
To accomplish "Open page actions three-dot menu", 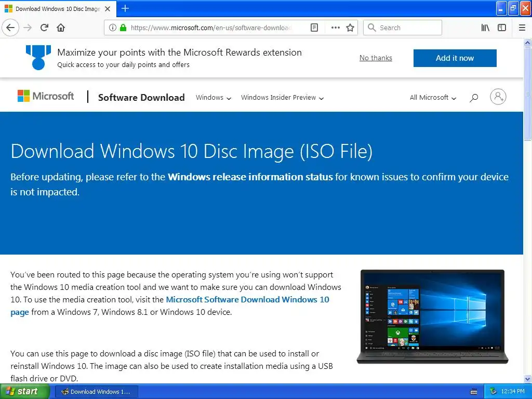I will tap(335, 28).
